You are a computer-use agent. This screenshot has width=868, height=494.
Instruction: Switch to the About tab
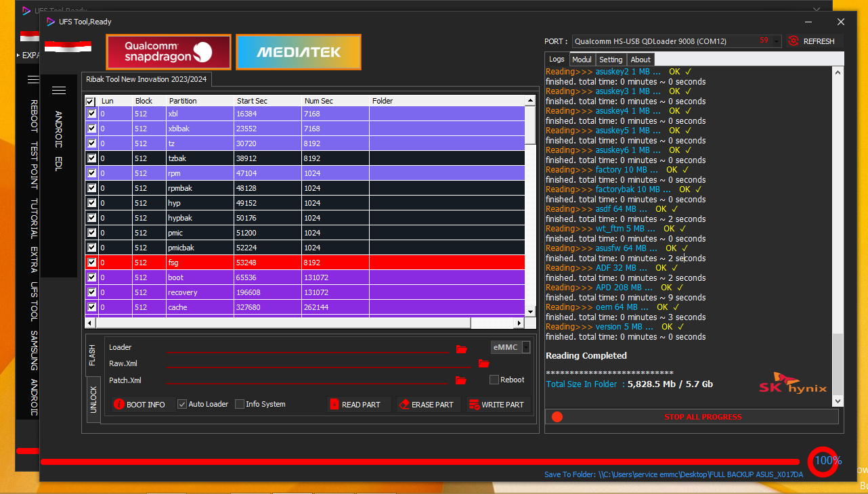pos(641,60)
